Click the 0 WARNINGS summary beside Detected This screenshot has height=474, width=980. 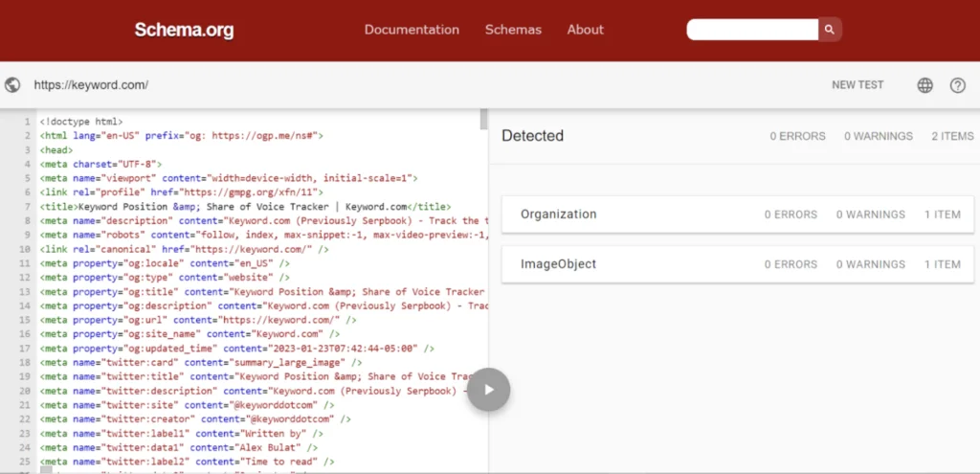pyautogui.click(x=879, y=136)
